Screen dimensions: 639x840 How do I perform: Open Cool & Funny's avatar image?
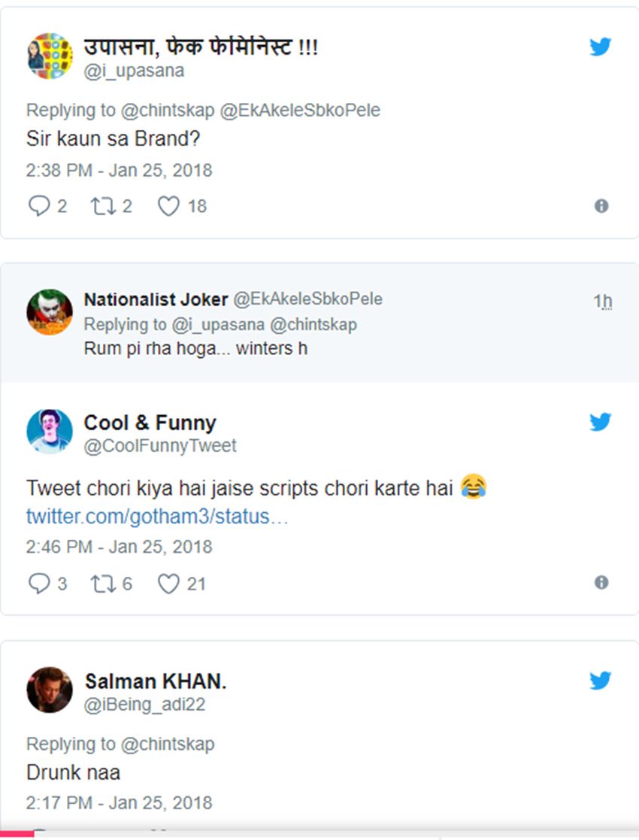pos(50,432)
